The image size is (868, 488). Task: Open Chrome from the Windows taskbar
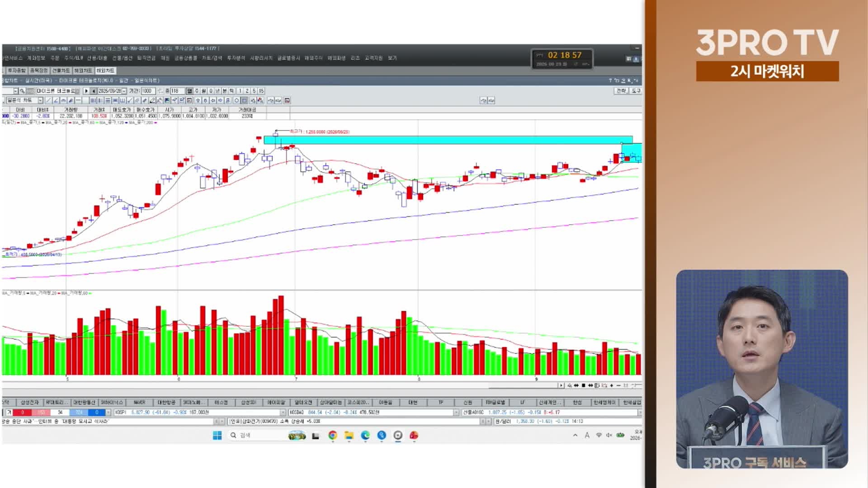333,435
